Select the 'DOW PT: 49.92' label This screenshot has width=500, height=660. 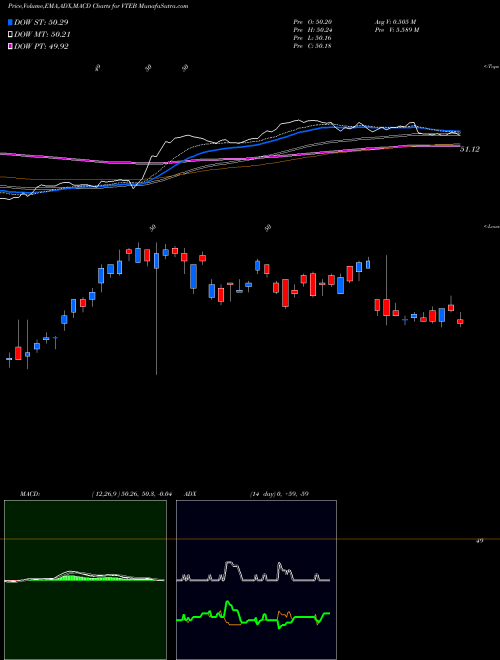tap(41, 46)
